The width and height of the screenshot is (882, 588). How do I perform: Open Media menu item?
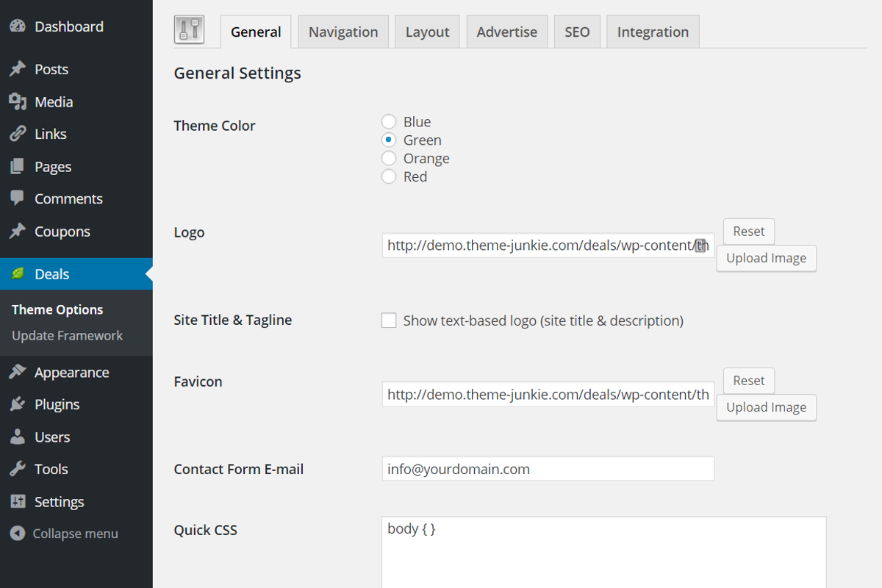pos(76,101)
